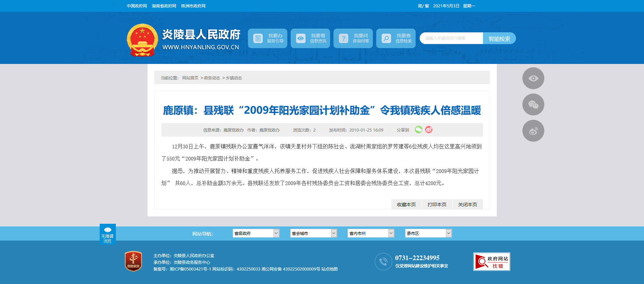Open 我要看 信息资讯 information section
This screenshot has height=284, width=644.
click(x=310, y=38)
